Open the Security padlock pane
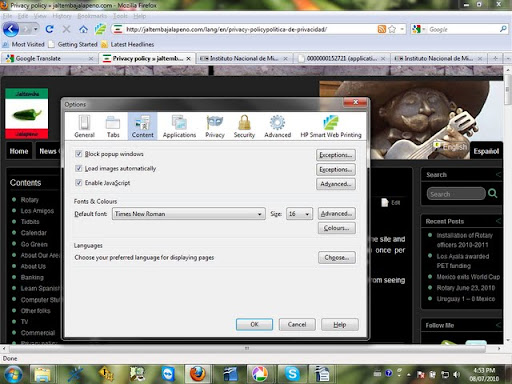The width and height of the screenshot is (512, 384). [x=244, y=126]
